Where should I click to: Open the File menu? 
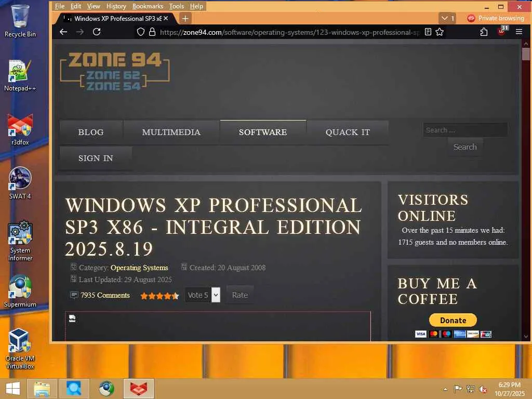(59, 6)
